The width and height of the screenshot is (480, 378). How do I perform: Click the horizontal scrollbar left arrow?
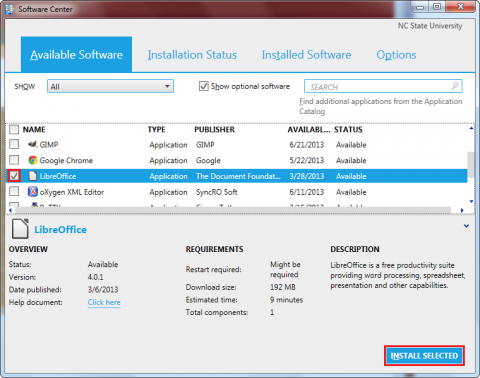coord(11,210)
